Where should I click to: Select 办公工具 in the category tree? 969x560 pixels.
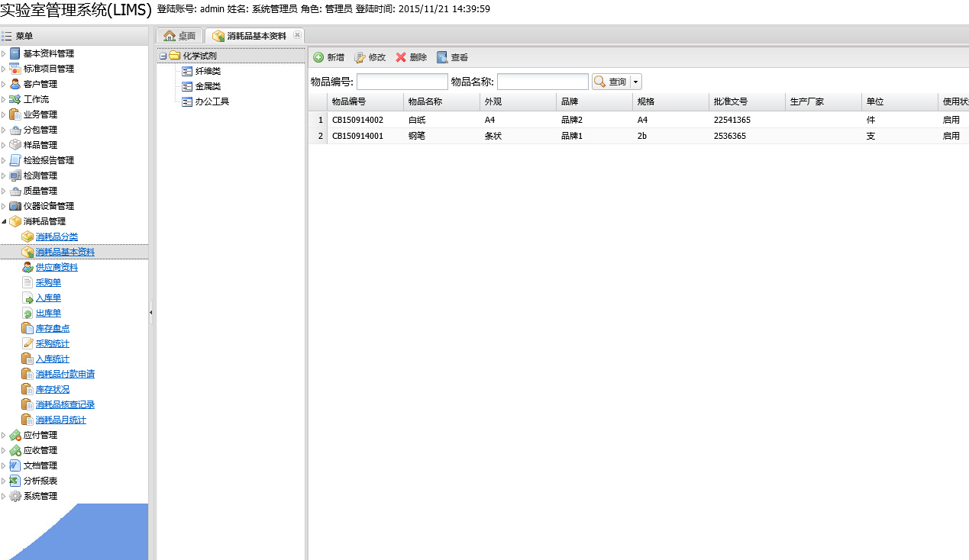coord(212,101)
